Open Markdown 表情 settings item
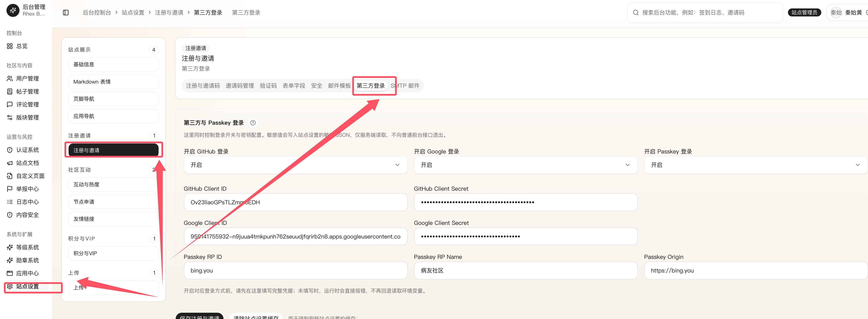This screenshot has height=319, width=868. 113,82
